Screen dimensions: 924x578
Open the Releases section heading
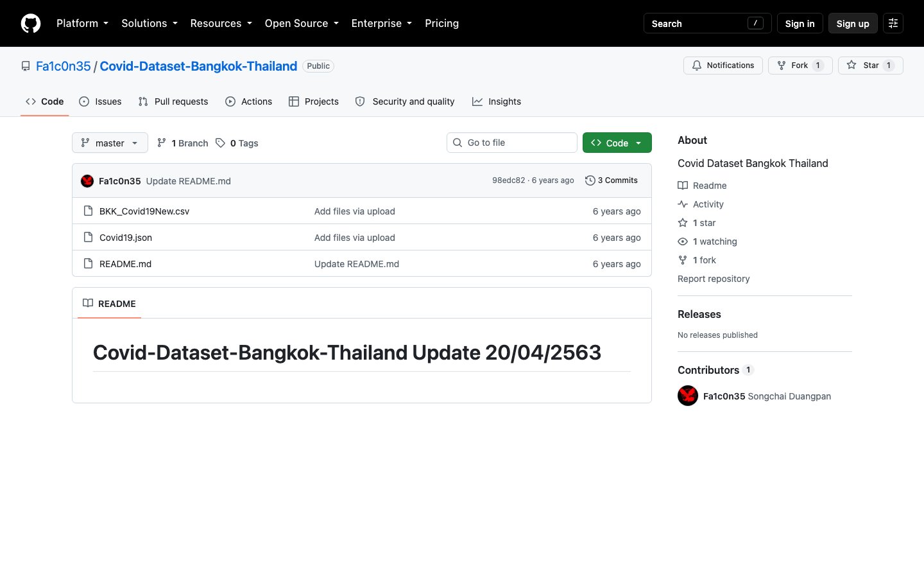[699, 314]
